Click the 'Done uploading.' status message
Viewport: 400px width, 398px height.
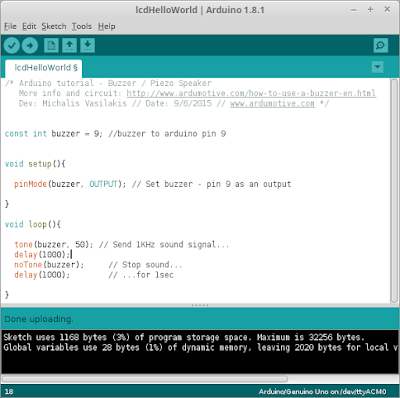pyautogui.click(x=39, y=319)
